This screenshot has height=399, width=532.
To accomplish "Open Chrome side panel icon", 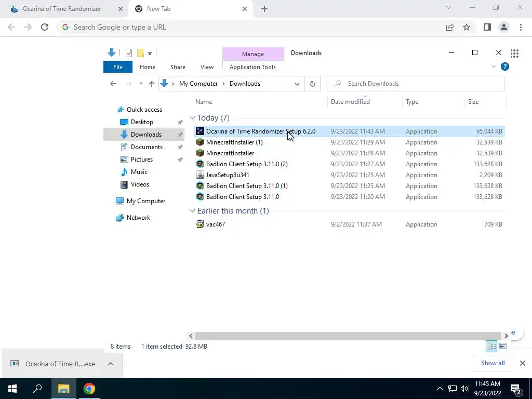I will click(x=487, y=27).
